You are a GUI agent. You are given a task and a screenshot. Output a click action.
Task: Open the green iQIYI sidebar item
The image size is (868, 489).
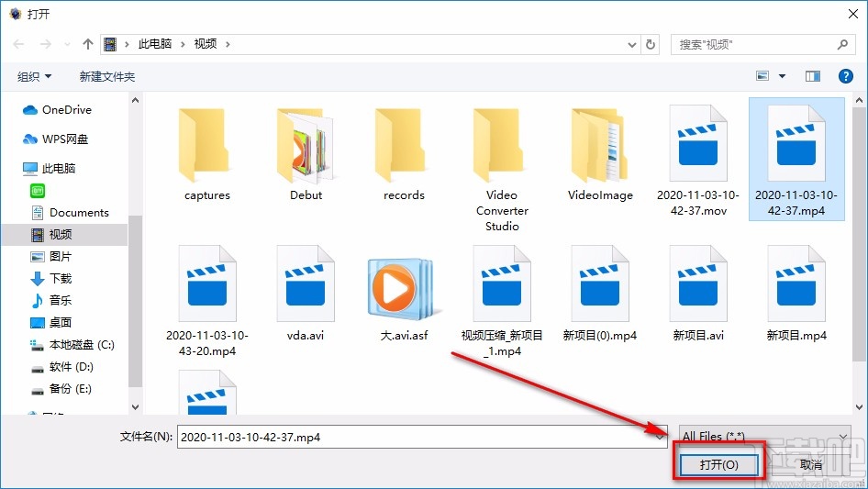[x=38, y=191]
